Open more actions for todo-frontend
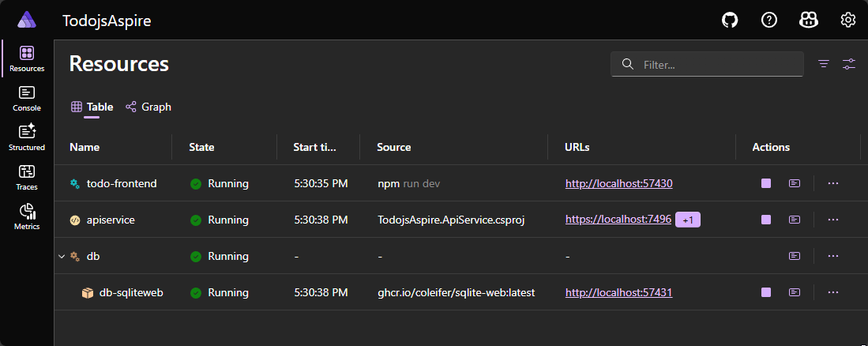868x346 pixels. coord(833,183)
